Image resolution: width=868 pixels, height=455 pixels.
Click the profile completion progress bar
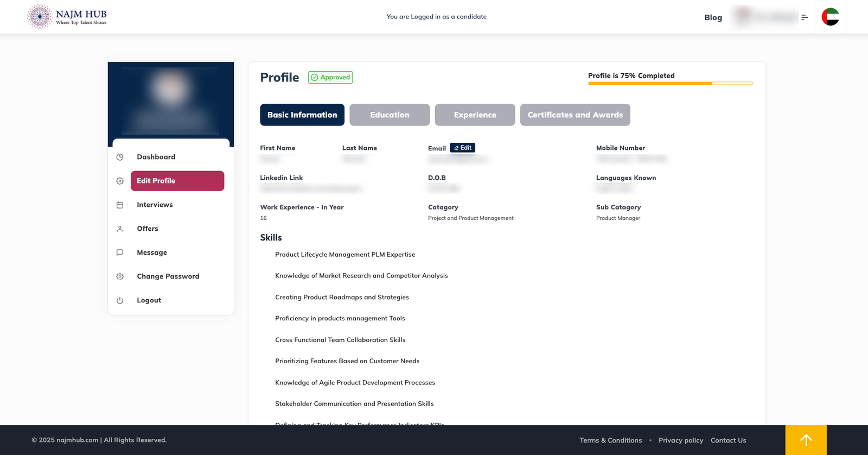point(671,83)
